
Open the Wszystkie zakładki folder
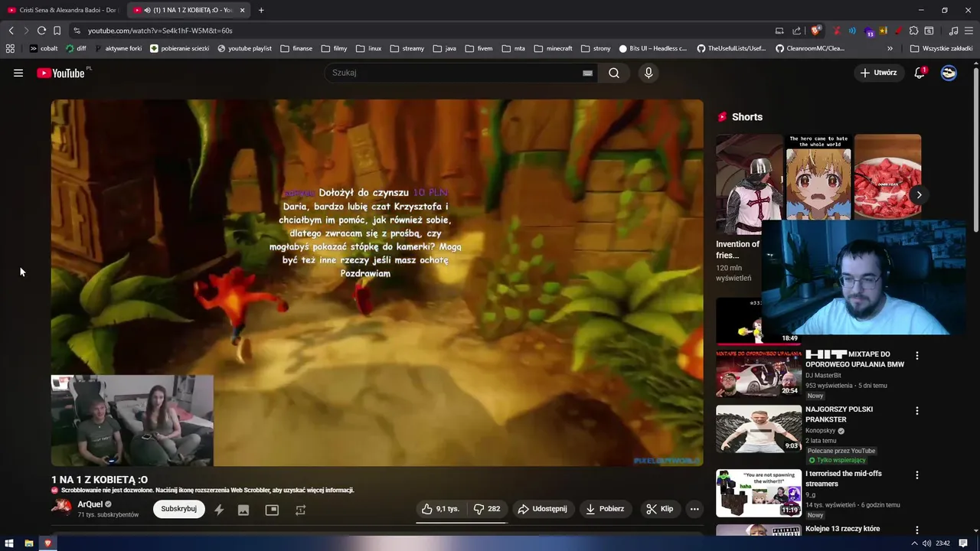click(x=941, y=48)
